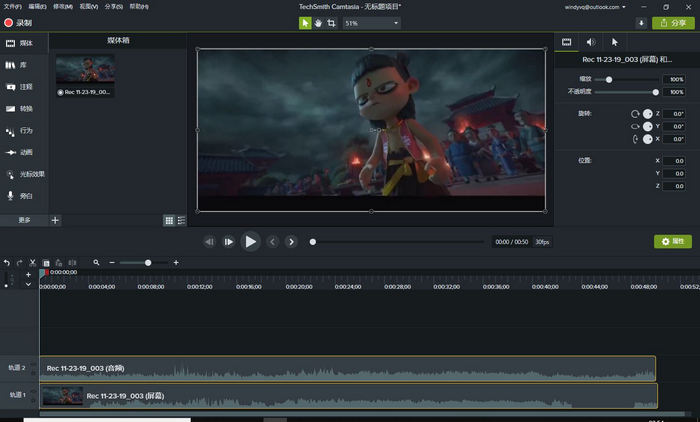Image resolution: width=700 pixels, height=422 pixels.
Task: Click the Y position value field
Action: tap(674, 173)
